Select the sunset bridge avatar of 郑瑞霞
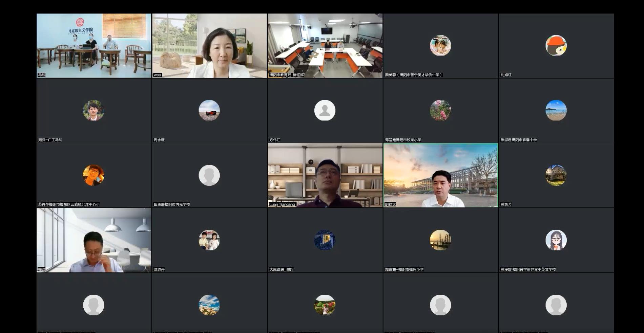The width and height of the screenshot is (644, 333). [x=440, y=240]
